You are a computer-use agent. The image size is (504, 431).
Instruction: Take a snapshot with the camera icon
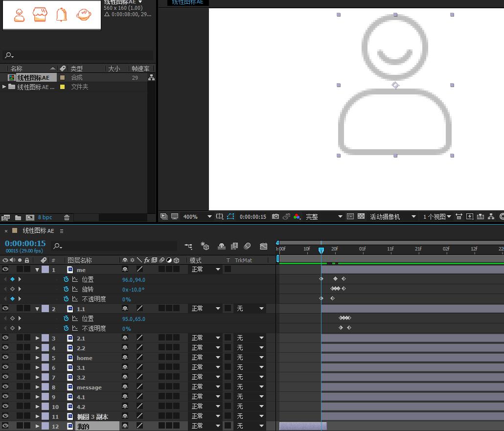tap(275, 217)
